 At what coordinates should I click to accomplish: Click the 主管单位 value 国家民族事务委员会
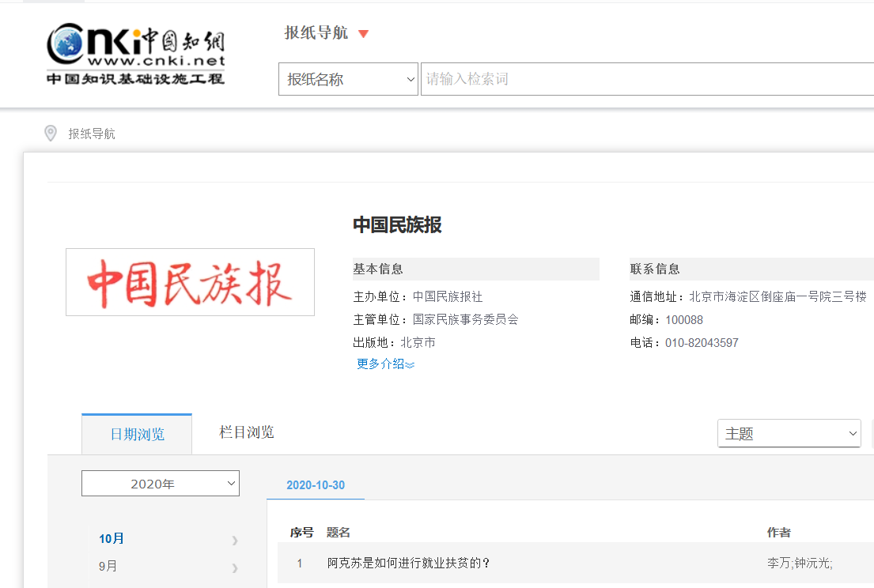click(465, 319)
